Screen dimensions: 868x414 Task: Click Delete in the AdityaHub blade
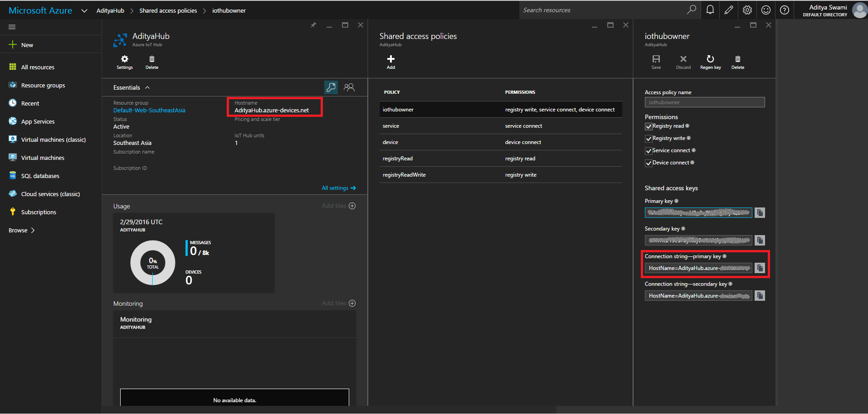coord(152,62)
